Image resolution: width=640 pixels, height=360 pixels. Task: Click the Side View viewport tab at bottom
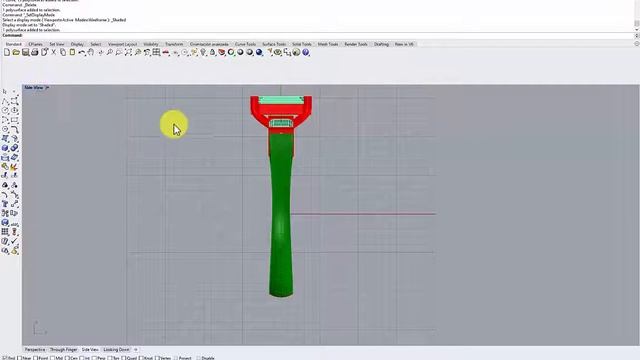pos(90,350)
